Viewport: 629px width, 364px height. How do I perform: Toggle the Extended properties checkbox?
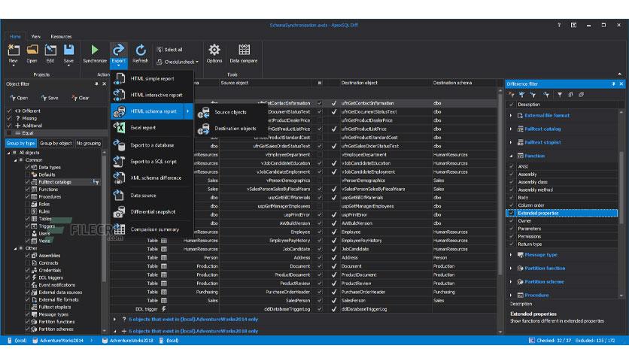(x=511, y=213)
